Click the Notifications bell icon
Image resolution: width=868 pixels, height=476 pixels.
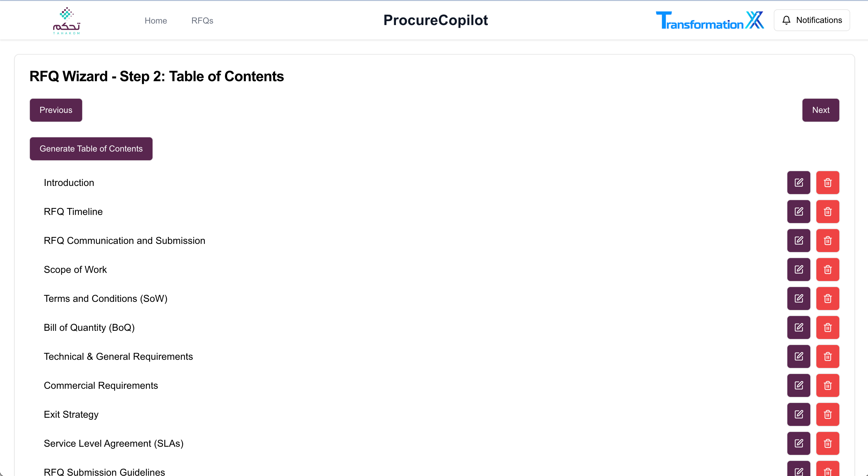pyautogui.click(x=788, y=21)
